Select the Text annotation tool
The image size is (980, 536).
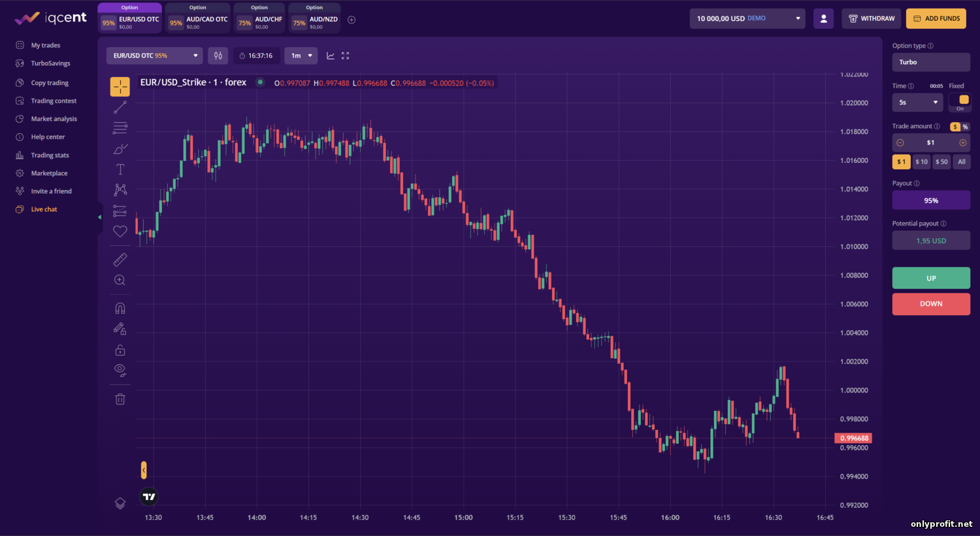click(x=120, y=169)
